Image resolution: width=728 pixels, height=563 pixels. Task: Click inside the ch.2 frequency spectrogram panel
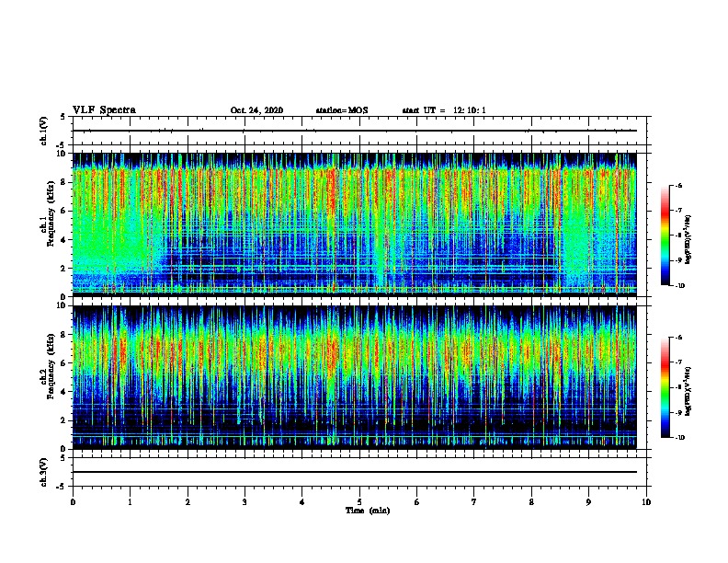(354, 377)
